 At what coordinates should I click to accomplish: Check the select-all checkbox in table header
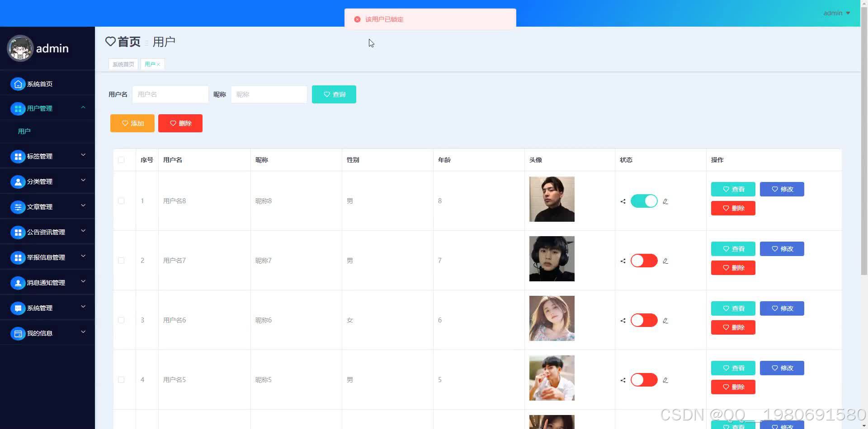click(x=121, y=160)
